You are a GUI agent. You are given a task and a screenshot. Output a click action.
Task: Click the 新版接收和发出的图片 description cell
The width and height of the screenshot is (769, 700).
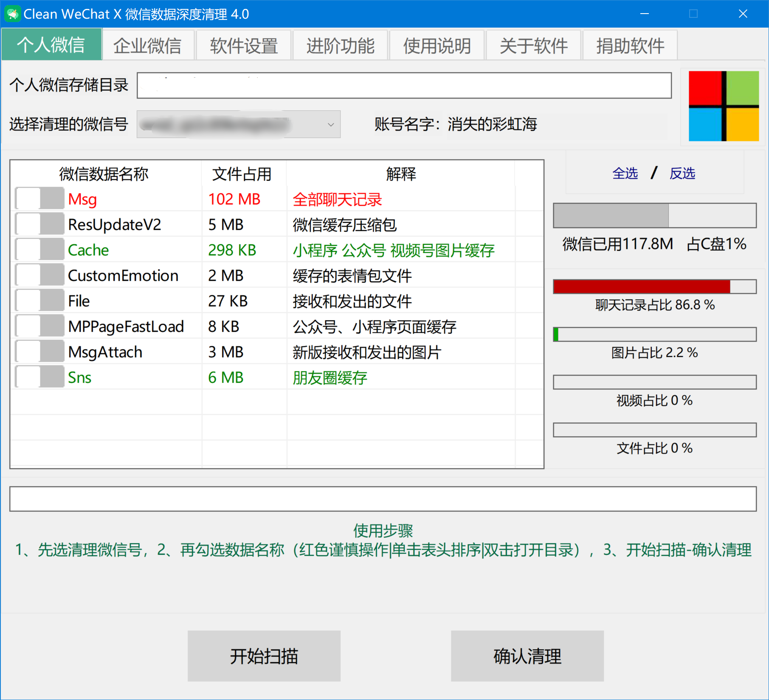click(367, 352)
